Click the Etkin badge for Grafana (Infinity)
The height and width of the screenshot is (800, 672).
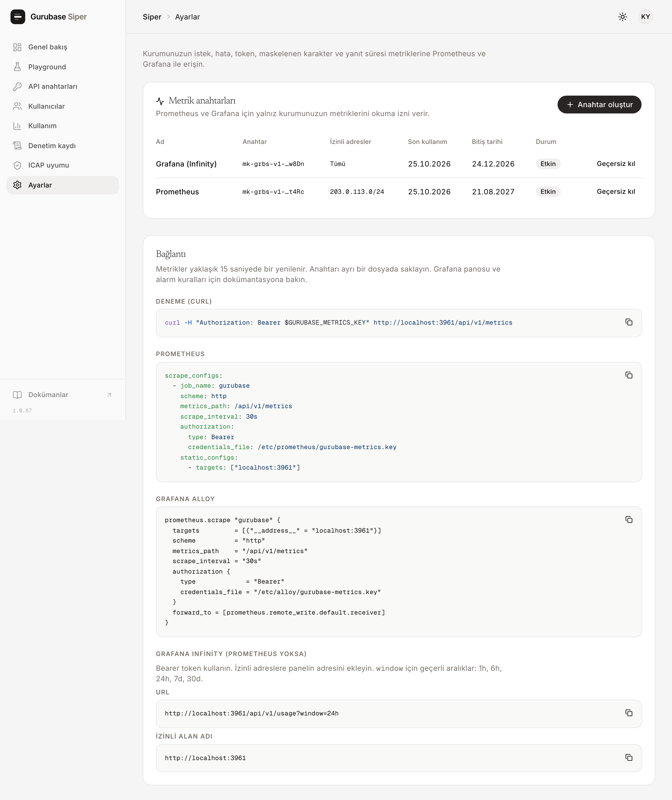click(548, 164)
